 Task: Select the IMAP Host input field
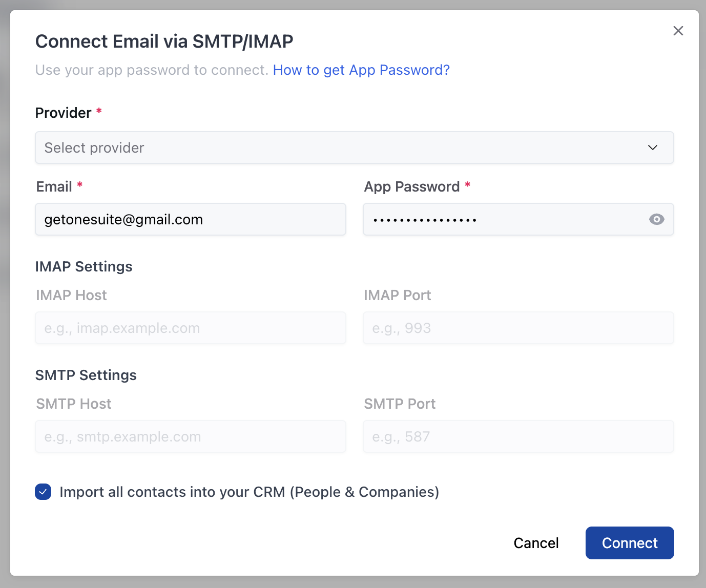(x=190, y=328)
